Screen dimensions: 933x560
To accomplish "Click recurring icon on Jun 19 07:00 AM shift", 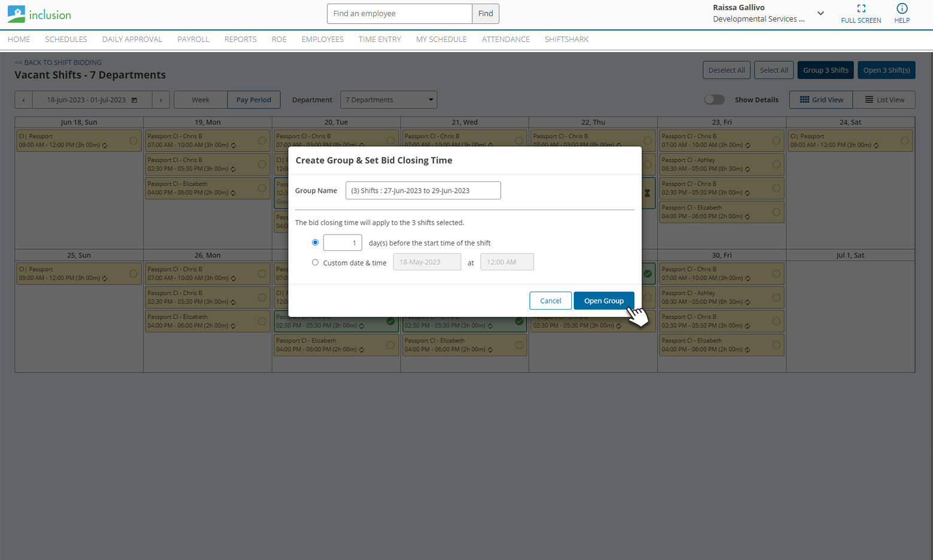I will (233, 146).
